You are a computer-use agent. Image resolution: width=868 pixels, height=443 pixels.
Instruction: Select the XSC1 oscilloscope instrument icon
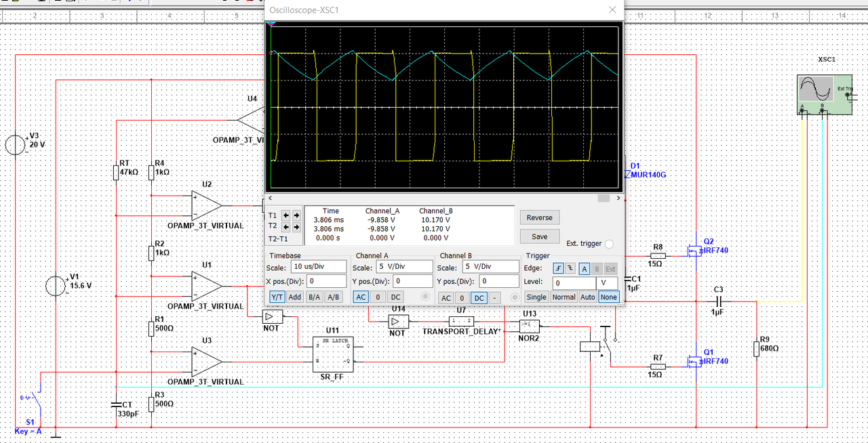(823, 96)
